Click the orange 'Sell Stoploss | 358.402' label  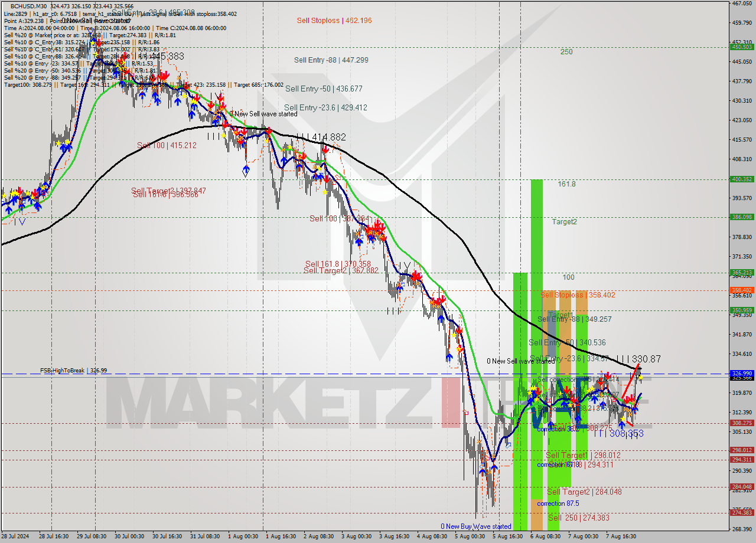(578, 295)
